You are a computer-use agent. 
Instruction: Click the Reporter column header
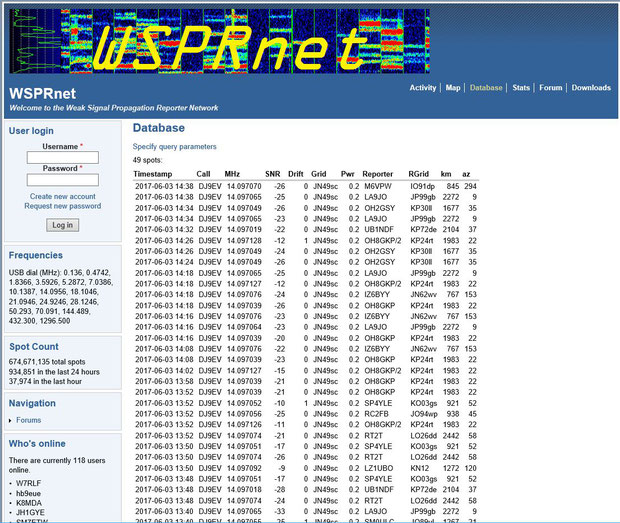[x=378, y=174]
